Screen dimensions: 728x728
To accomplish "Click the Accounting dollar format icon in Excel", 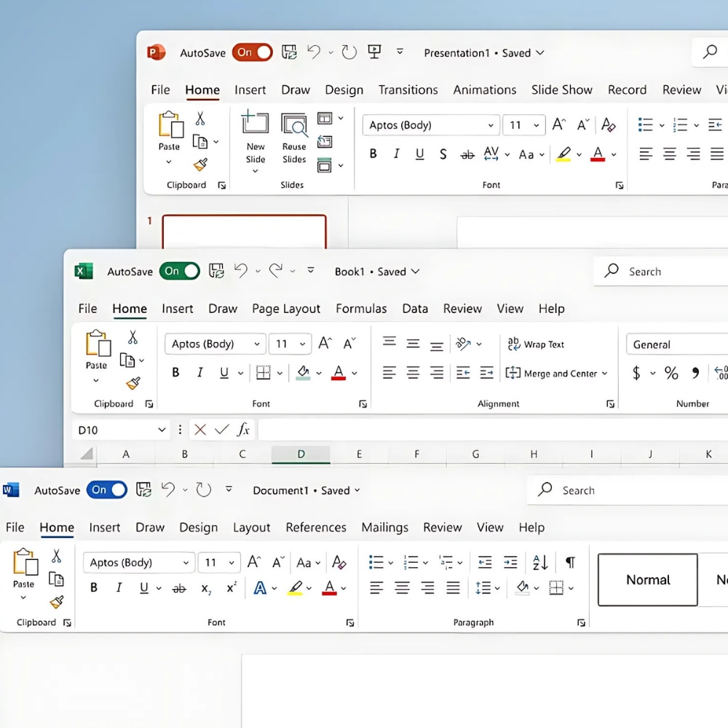I will tap(636, 373).
